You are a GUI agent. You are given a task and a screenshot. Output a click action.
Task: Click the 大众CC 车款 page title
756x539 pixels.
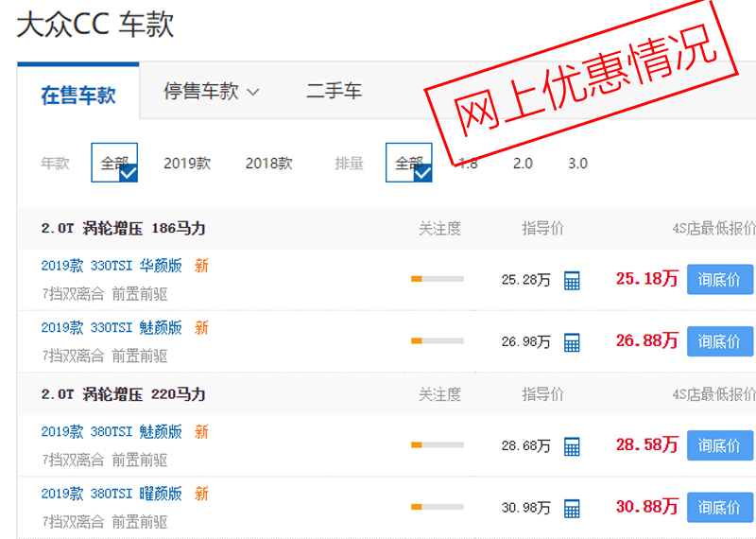95,25
